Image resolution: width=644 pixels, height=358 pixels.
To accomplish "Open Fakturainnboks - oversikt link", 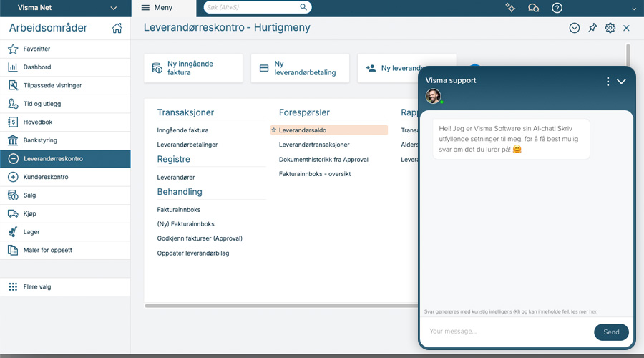I will click(315, 174).
